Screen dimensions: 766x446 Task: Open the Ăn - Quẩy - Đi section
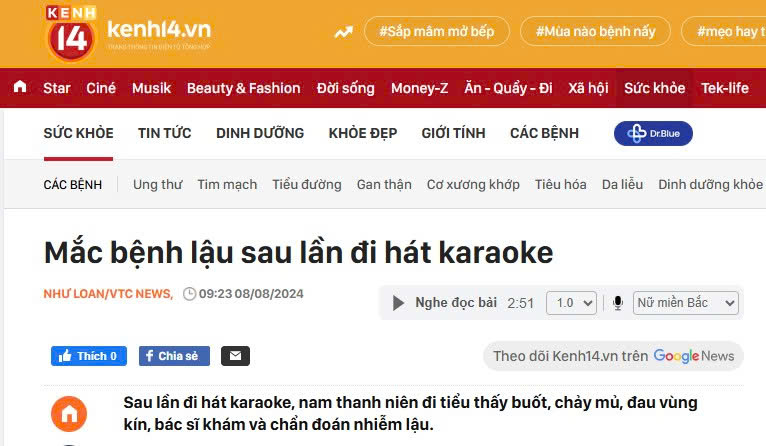point(508,88)
